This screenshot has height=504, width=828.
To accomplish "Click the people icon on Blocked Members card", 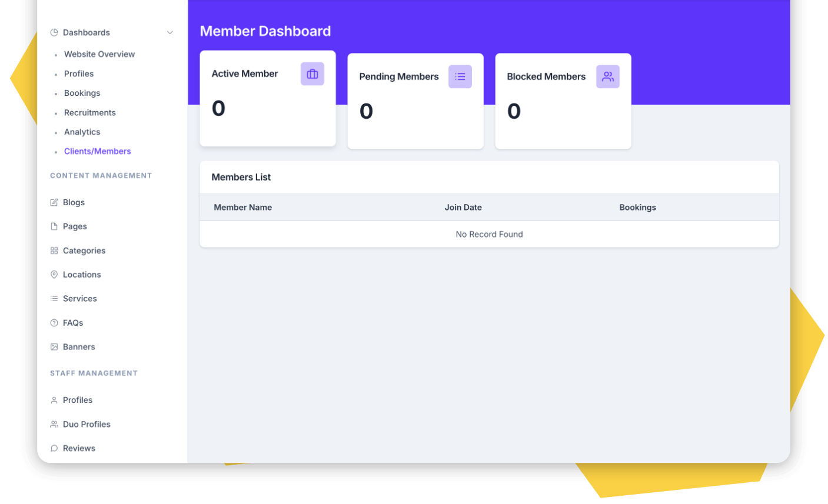I will point(608,76).
